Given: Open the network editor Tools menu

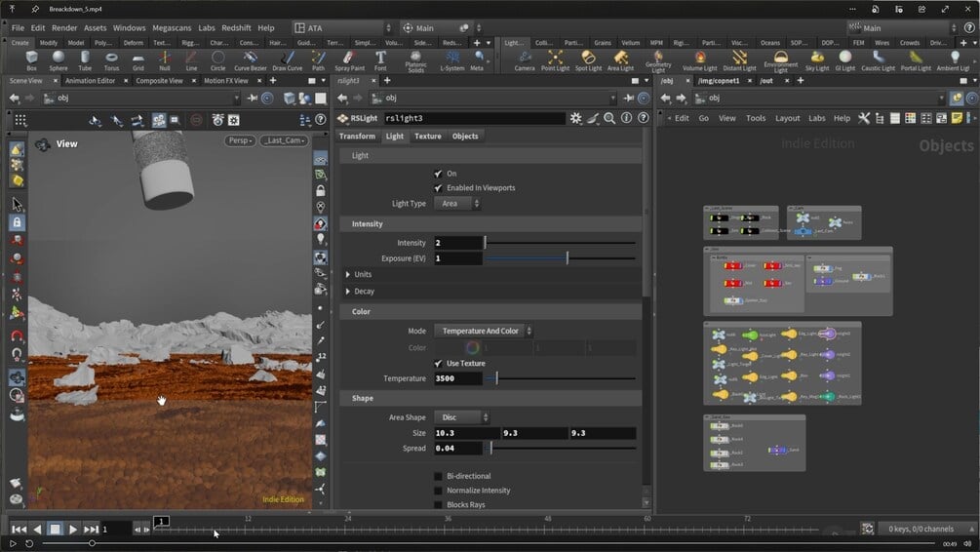Looking at the screenshot, I should 756,118.
